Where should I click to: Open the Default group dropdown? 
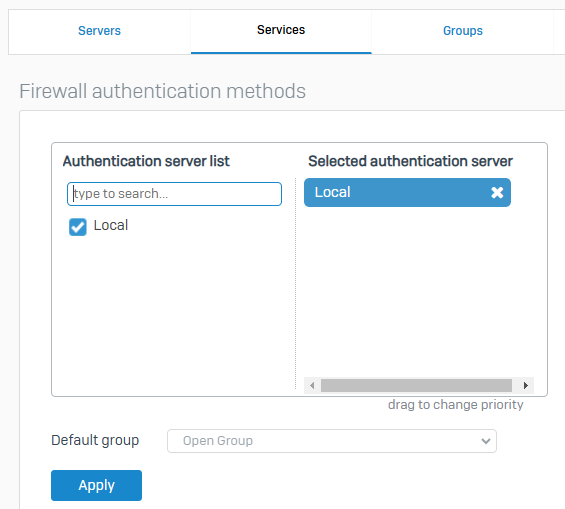point(332,441)
